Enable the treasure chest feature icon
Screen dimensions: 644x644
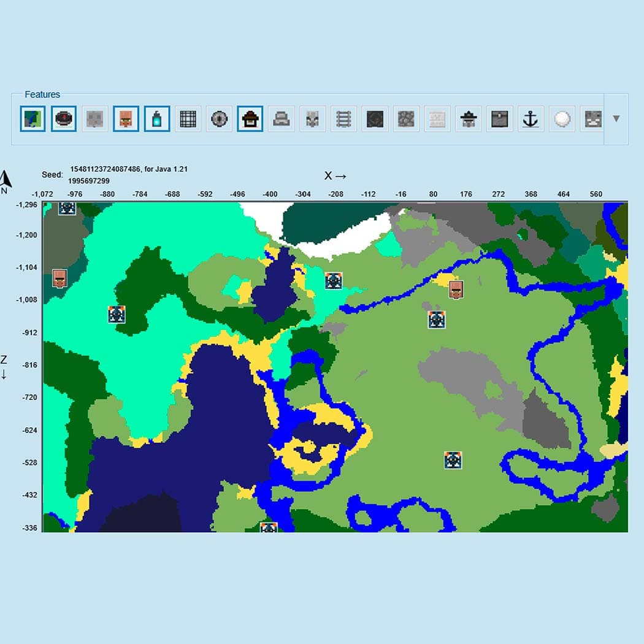tap(499, 119)
